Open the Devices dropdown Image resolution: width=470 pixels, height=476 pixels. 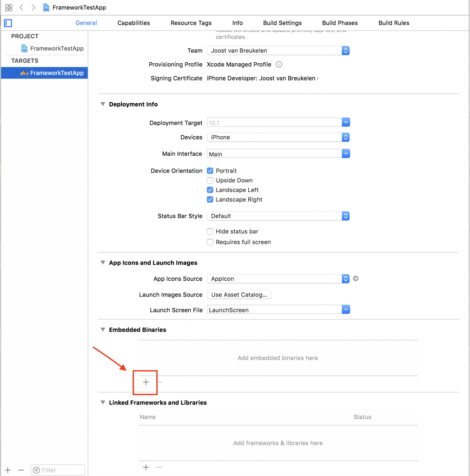278,137
